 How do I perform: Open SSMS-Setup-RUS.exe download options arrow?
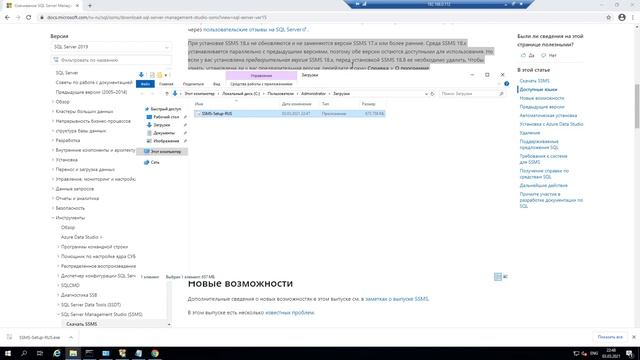coord(71,338)
